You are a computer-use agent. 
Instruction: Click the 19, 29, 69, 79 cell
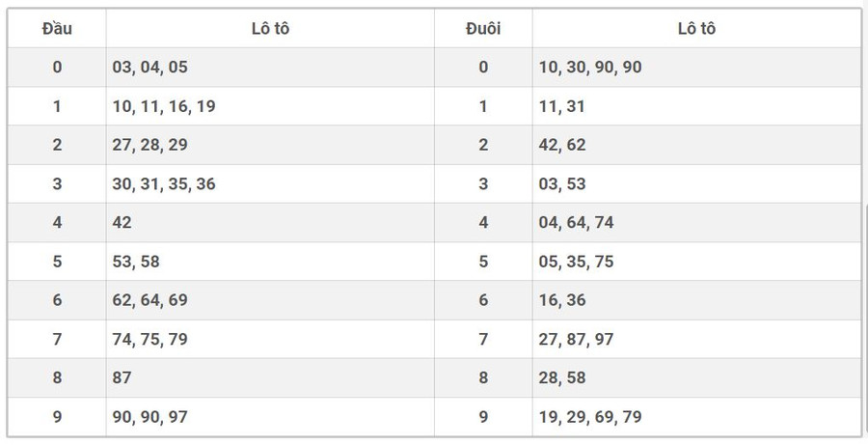coord(590,417)
